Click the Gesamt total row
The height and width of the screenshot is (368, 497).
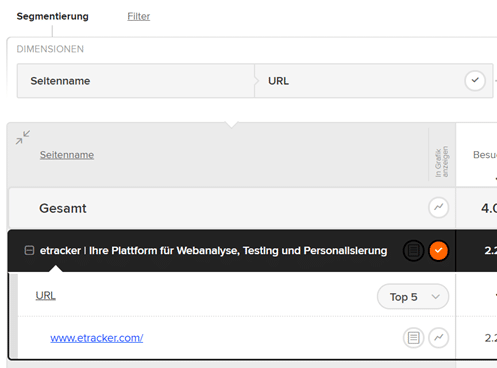tap(232, 208)
